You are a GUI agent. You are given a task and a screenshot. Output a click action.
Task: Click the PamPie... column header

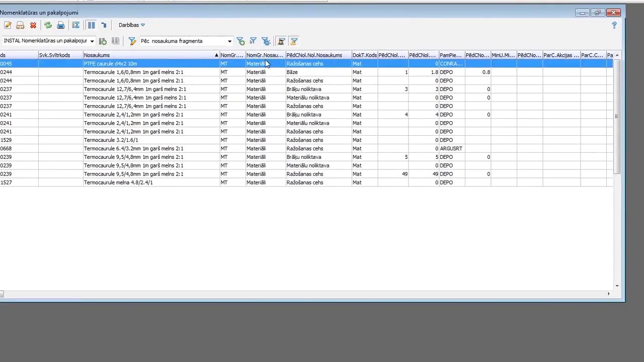click(451, 55)
